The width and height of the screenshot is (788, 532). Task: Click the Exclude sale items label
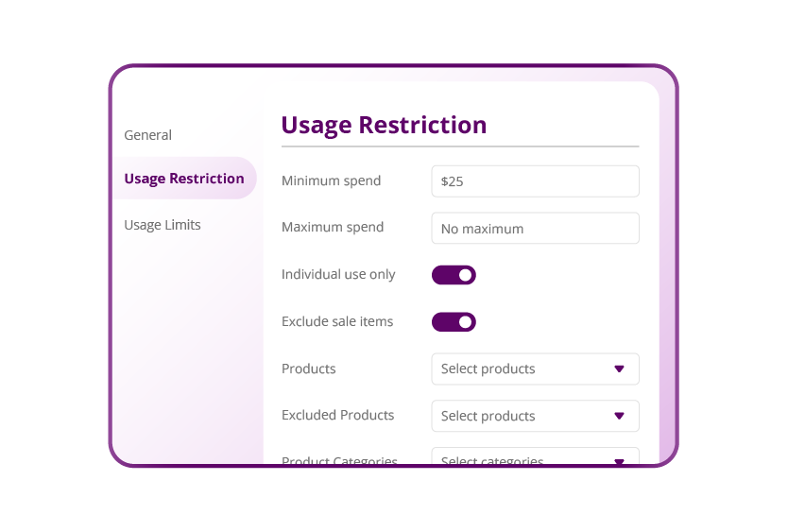click(x=337, y=321)
